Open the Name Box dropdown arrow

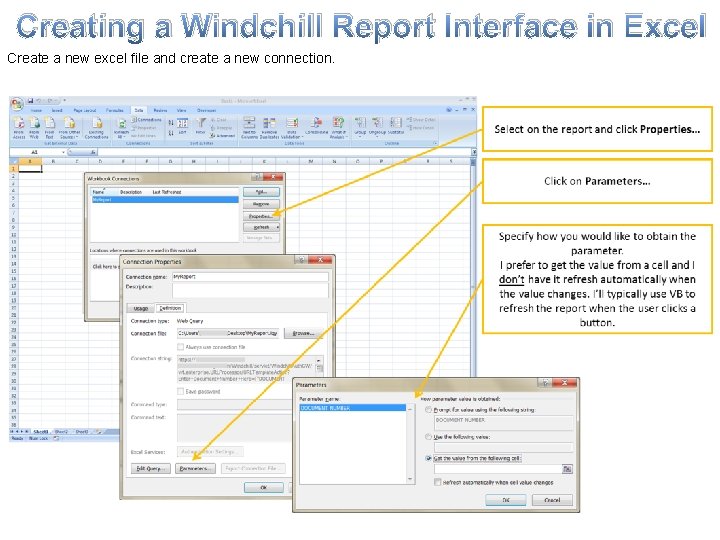coord(63,152)
